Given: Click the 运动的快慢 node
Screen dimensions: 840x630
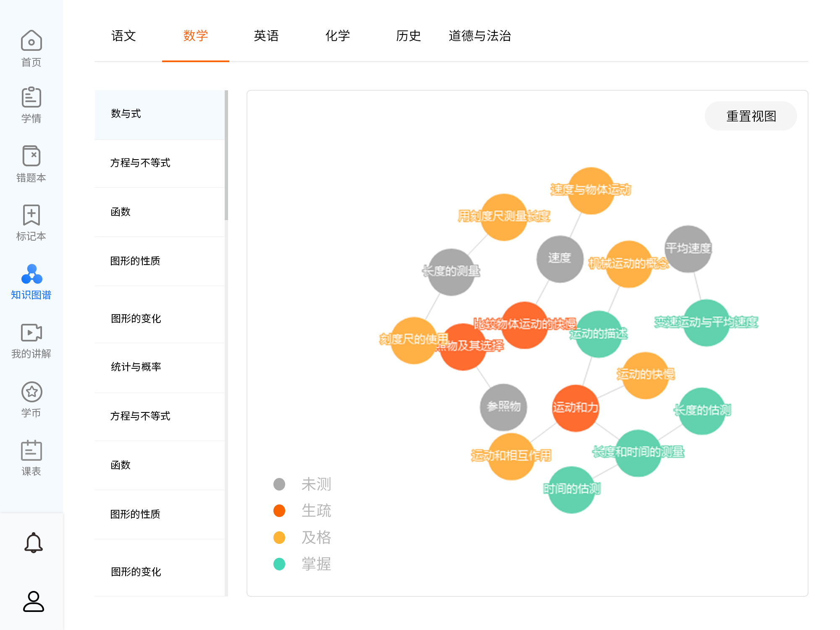Looking at the screenshot, I should pos(646,375).
